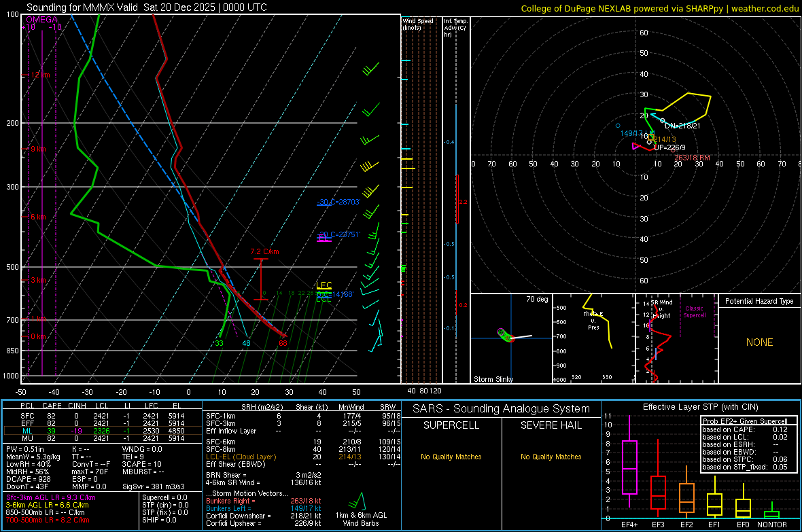Select the SFC parcel row
The width and height of the screenshot is (802, 532).
click(102, 416)
